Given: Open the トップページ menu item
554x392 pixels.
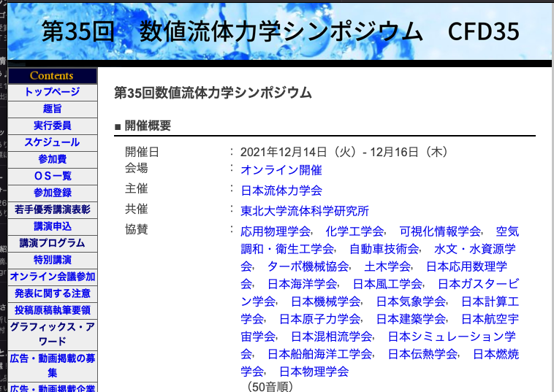Looking at the screenshot, I should coord(53,92).
